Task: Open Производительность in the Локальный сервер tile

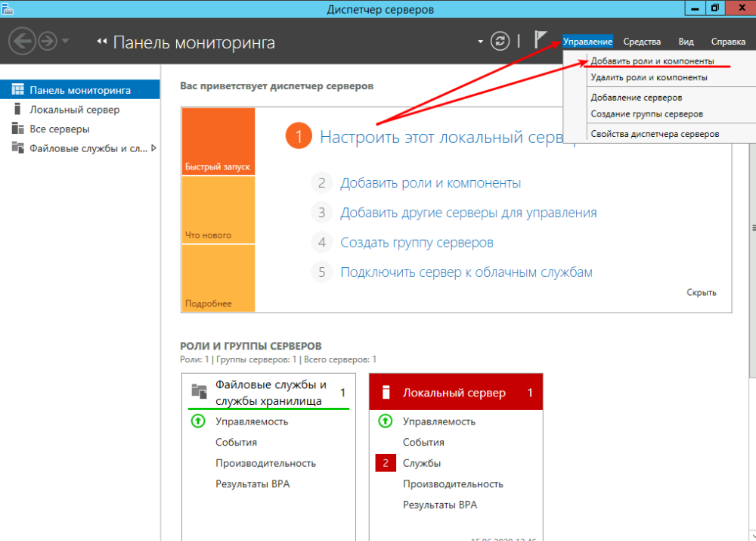Action: point(453,483)
